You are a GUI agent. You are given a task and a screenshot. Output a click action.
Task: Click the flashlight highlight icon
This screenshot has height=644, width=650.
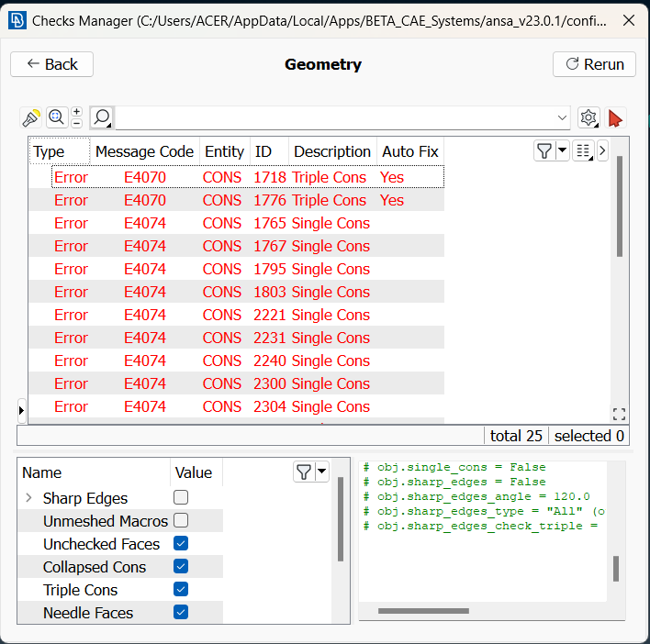31,118
